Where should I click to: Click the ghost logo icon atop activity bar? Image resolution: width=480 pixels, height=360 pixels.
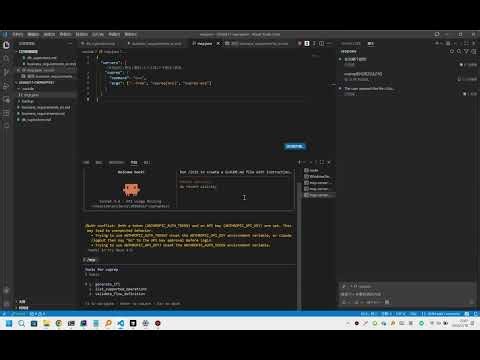6,45
